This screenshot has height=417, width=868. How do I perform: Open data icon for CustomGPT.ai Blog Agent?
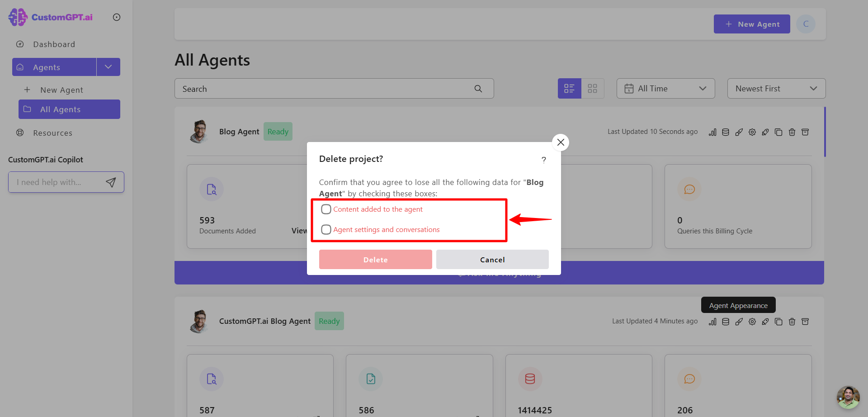(x=726, y=322)
